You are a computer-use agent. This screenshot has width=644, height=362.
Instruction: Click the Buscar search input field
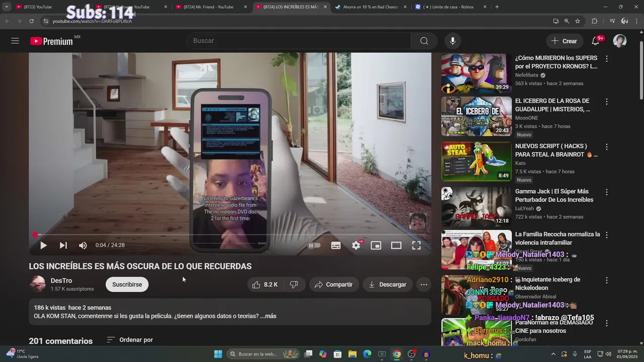(x=298, y=41)
